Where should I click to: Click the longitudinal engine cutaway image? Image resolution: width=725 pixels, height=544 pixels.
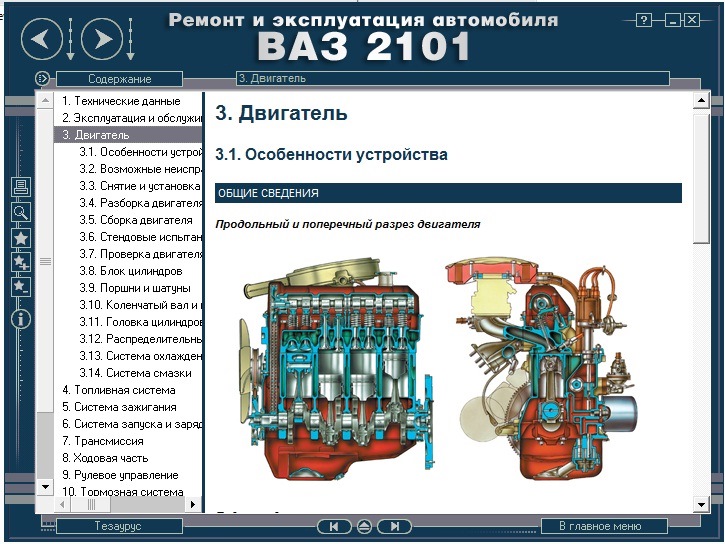pos(336,368)
